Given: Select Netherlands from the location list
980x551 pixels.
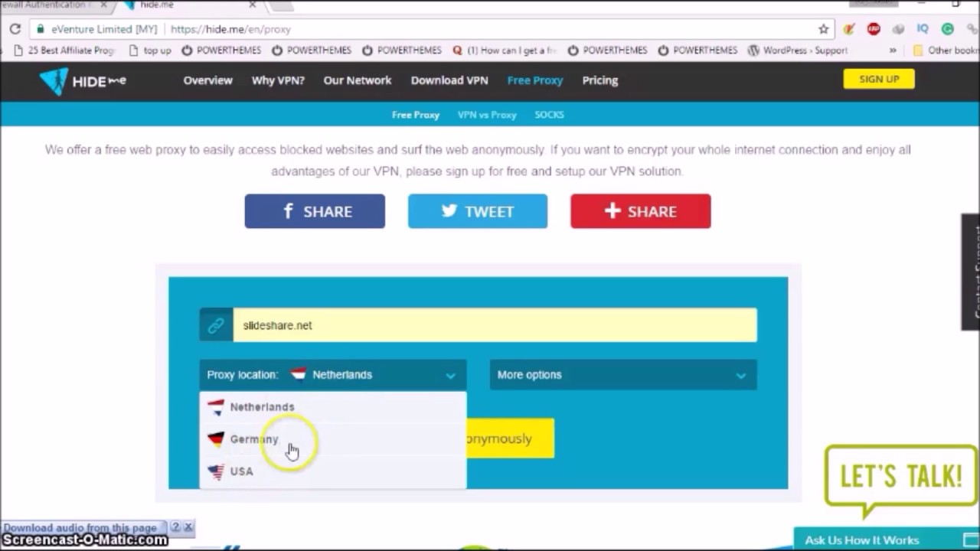Looking at the screenshot, I should point(332,407).
